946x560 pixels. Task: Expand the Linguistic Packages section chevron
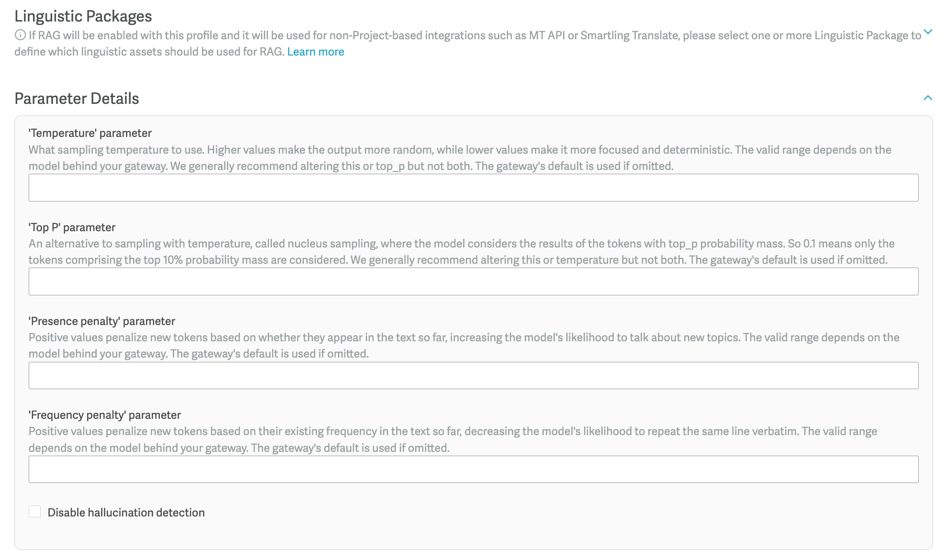(x=928, y=32)
